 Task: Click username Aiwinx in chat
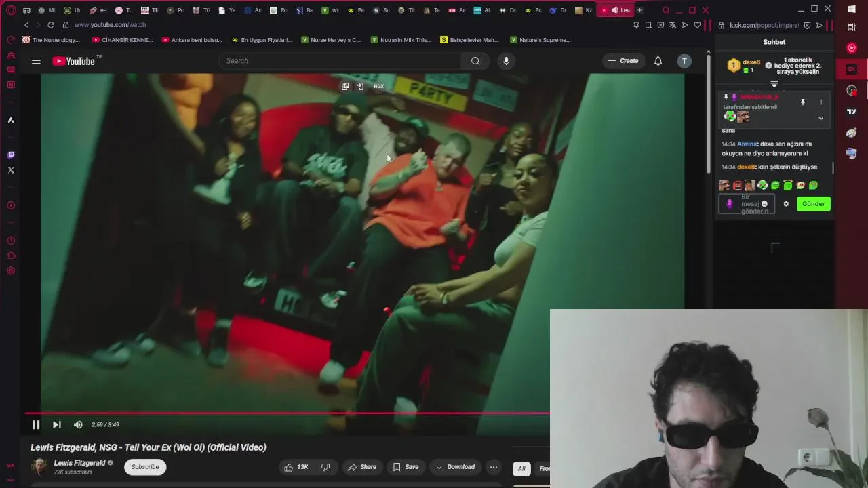[x=747, y=144]
